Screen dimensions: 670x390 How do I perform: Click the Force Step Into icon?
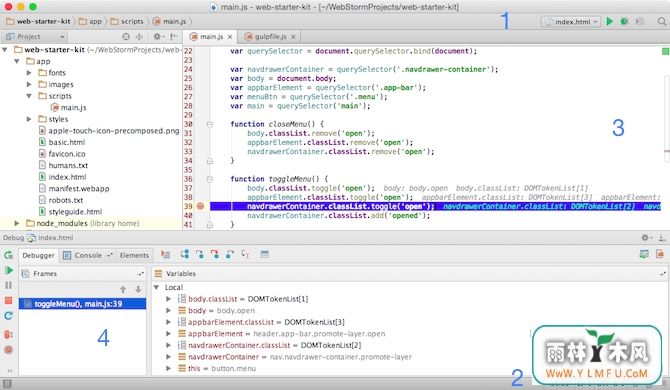point(215,255)
